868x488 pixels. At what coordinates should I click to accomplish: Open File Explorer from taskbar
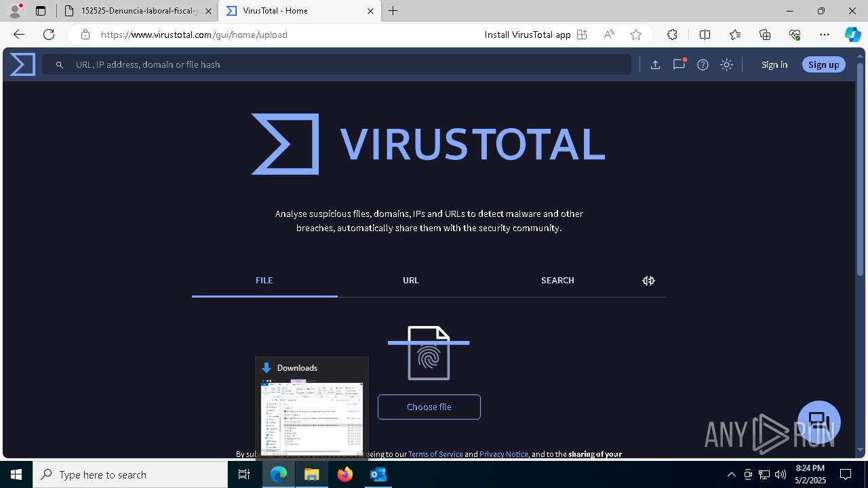[x=312, y=474]
